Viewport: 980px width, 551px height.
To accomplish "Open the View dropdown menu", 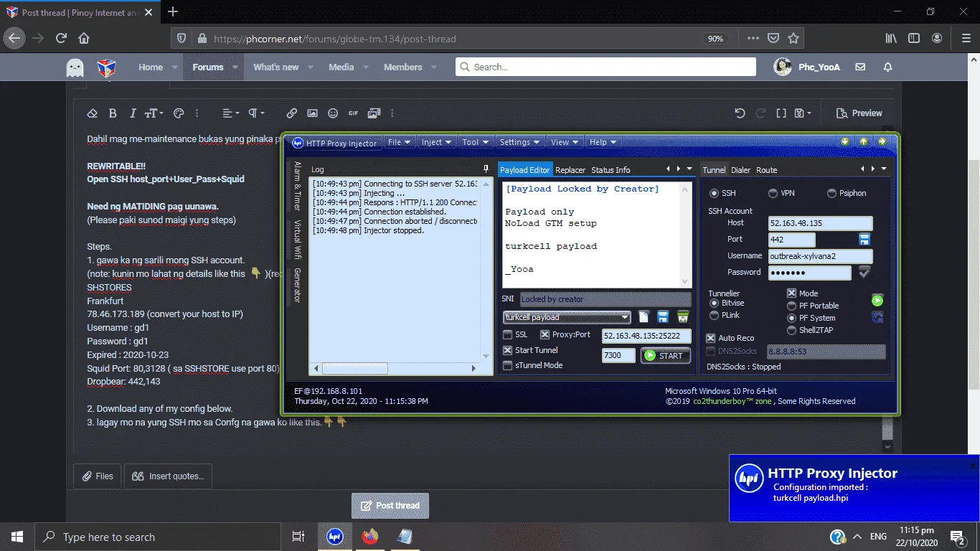I will tap(565, 142).
